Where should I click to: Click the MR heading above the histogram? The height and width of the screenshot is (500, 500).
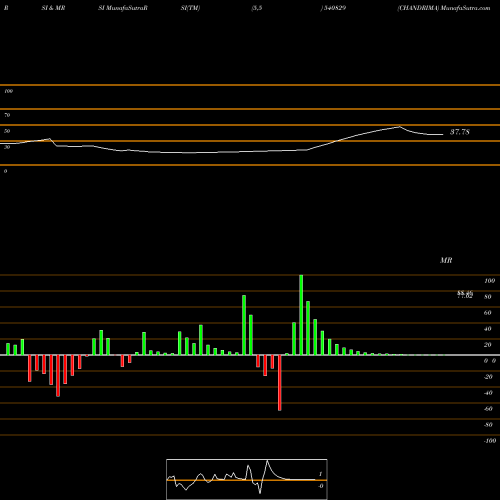(446, 260)
